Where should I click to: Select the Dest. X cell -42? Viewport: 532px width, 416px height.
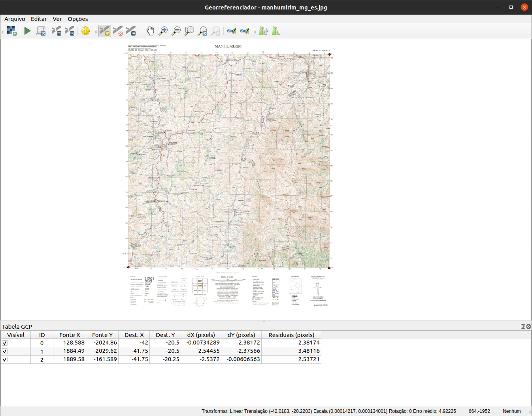pos(134,343)
